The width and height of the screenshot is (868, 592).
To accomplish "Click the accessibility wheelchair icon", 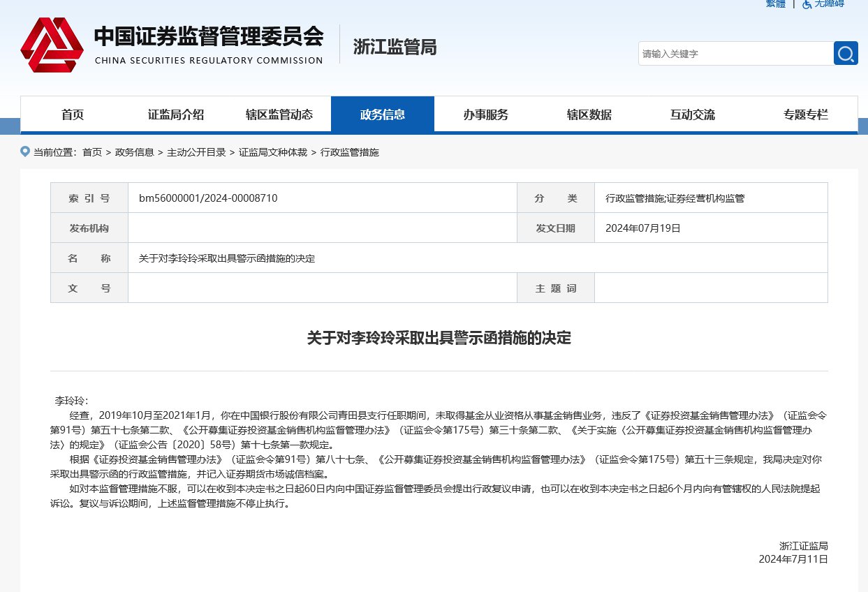I will point(807,4).
